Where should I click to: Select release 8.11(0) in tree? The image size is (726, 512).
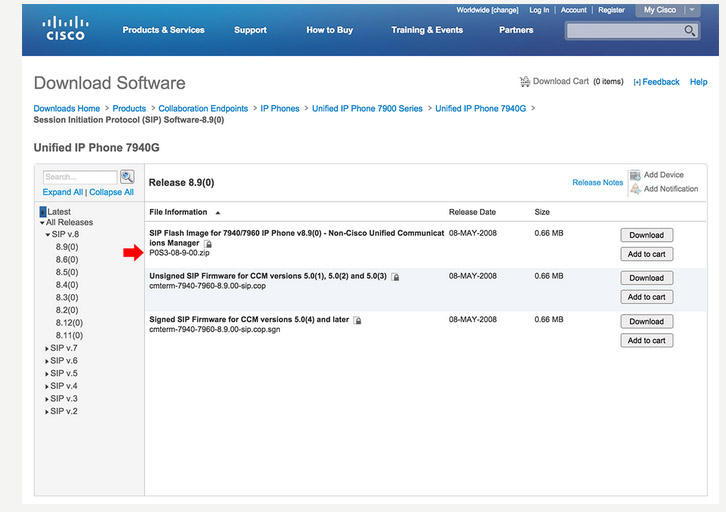click(x=69, y=335)
